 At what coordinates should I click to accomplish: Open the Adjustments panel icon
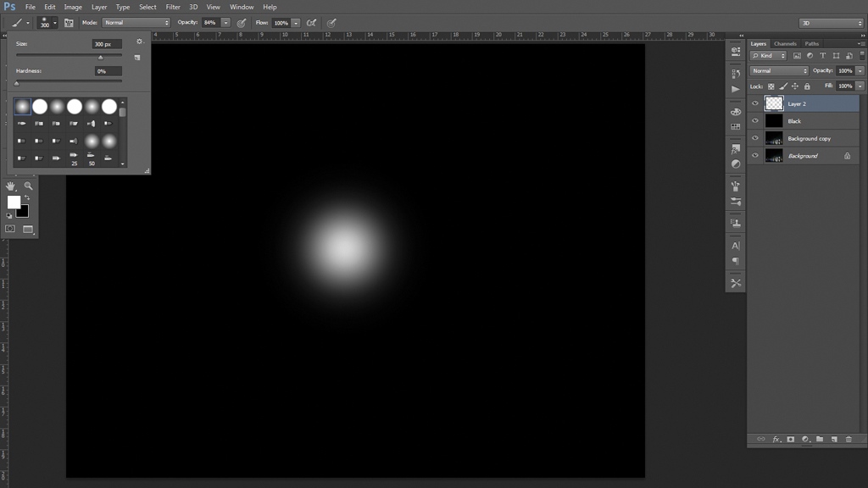[736, 164]
